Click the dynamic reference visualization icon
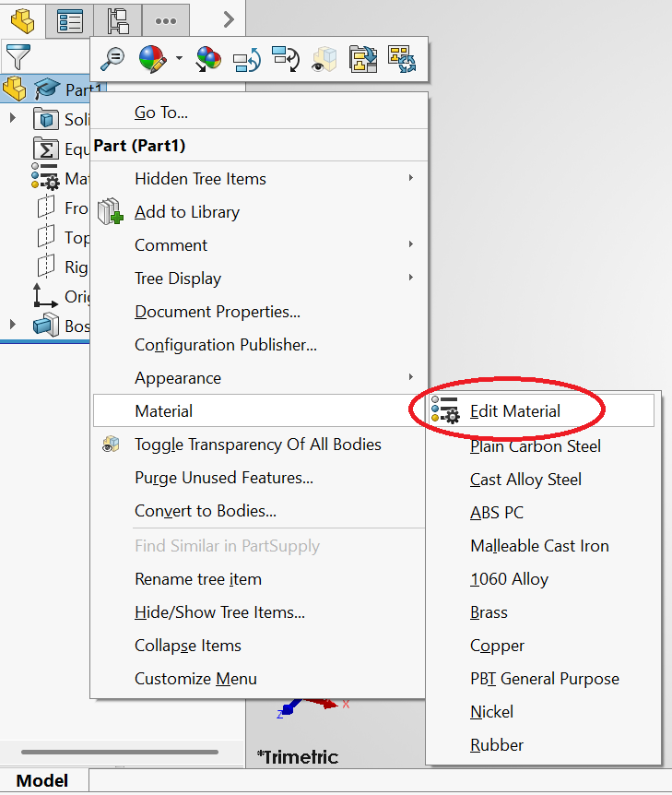Viewport: 672px width, 795px height. [286, 59]
